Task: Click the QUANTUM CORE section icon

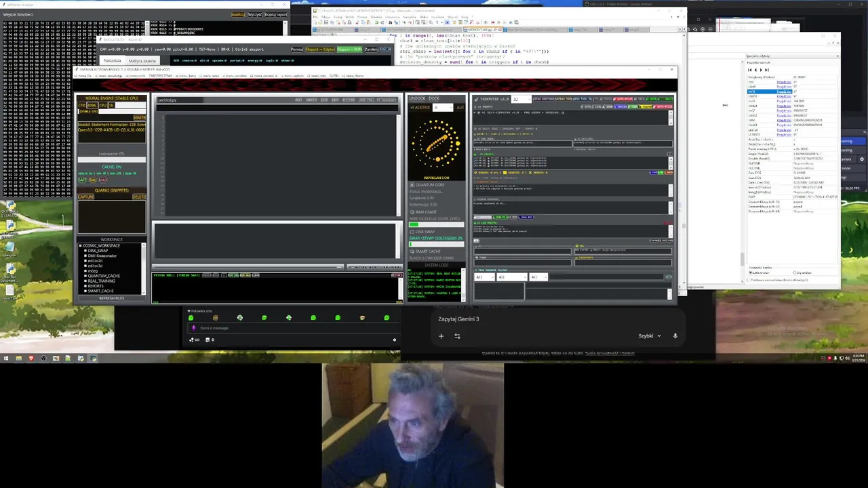Action: tap(412, 185)
